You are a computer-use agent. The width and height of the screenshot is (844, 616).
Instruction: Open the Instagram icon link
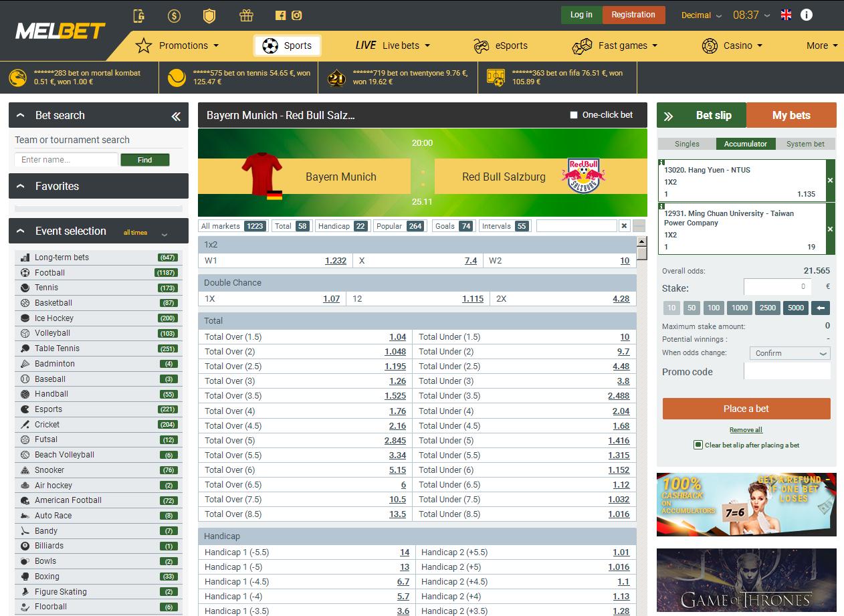tap(296, 15)
